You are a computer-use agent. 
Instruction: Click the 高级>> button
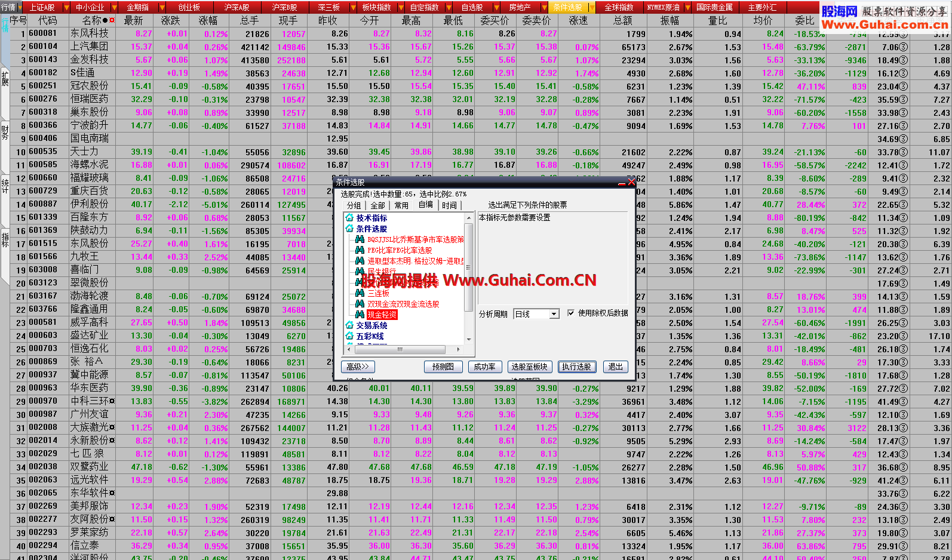pos(358,367)
